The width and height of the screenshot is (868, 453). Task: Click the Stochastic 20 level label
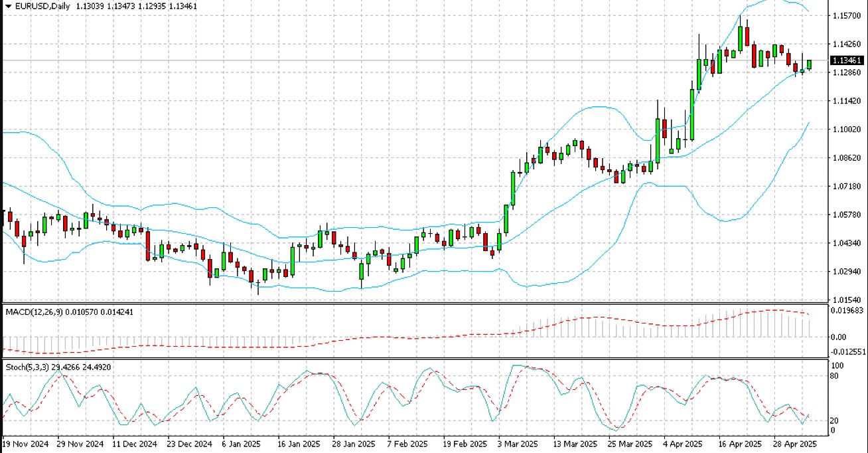click(x=835, y=420)
